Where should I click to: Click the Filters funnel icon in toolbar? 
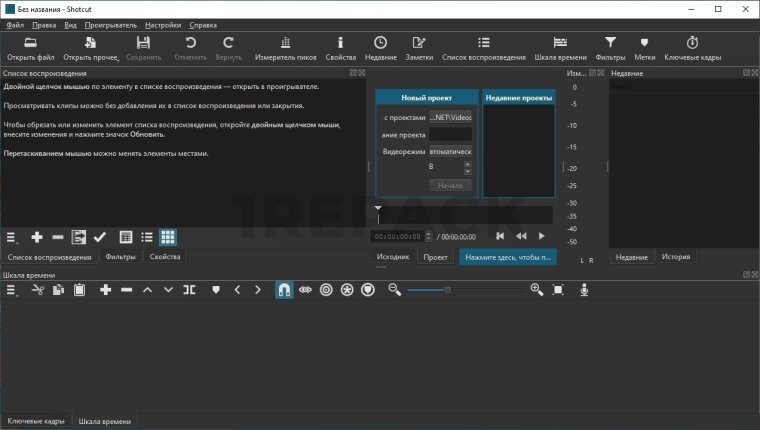click(610, 42)
